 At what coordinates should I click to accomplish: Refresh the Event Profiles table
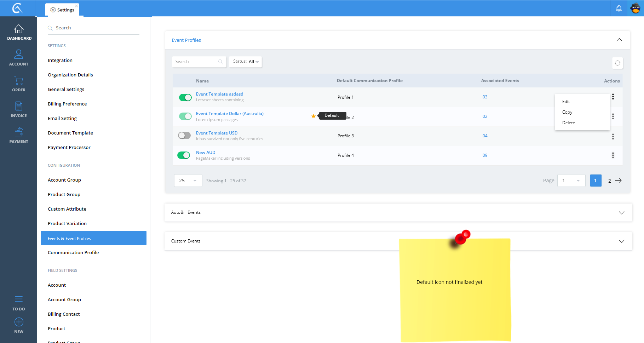617,63
